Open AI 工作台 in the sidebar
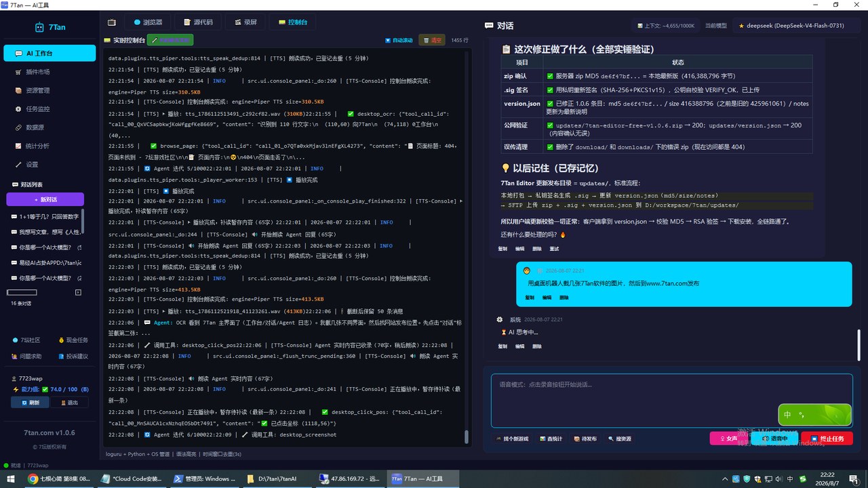The height and width of the screenshot is (488, 868). (50, 53)
